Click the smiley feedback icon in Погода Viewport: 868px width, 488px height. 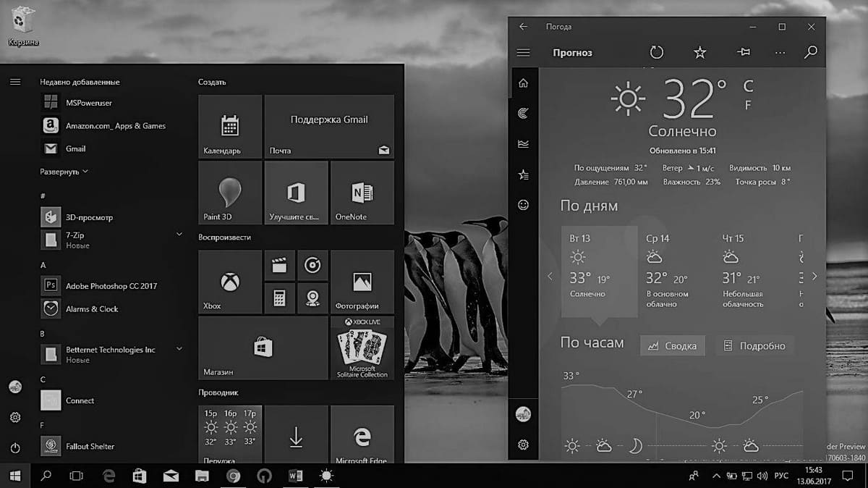(523, 205)
